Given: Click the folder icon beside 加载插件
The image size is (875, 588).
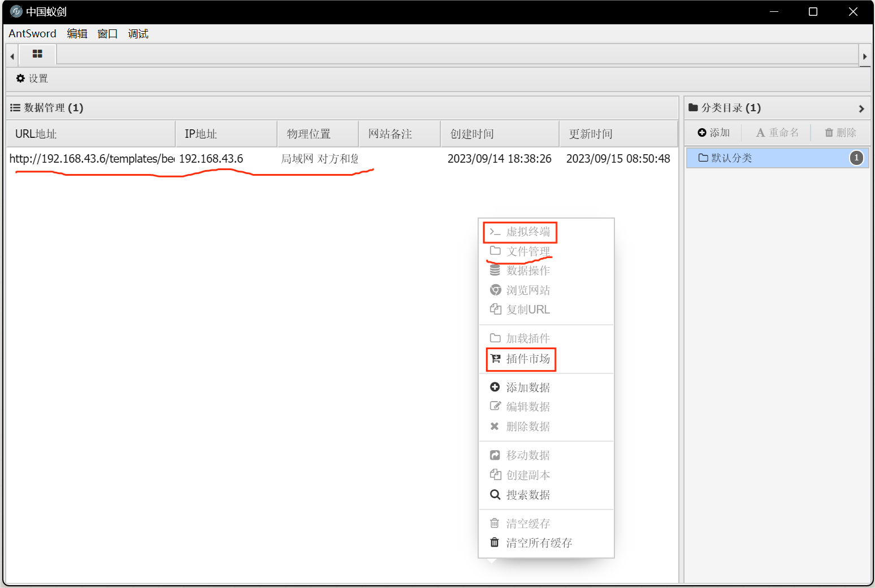Looking at the screenshot, I should coord(495,338).
